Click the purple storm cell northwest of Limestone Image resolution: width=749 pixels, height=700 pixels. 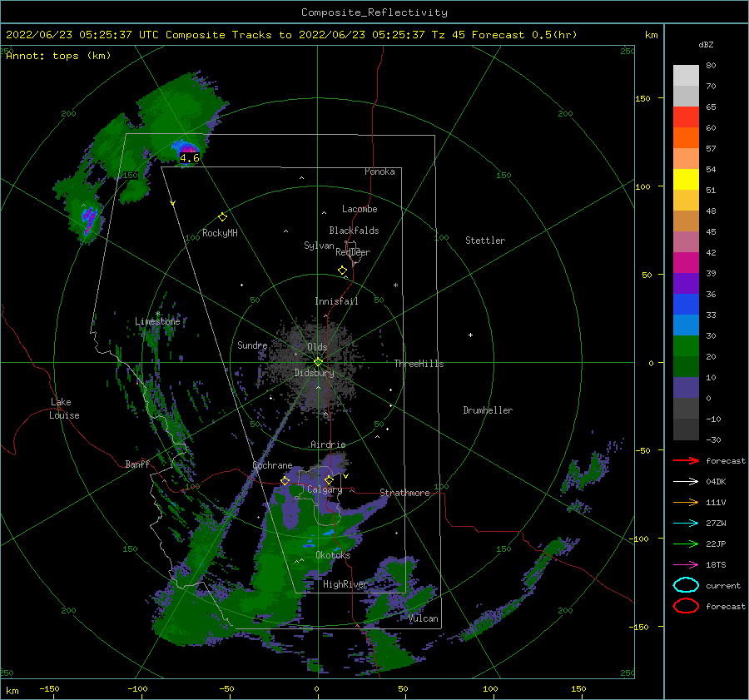[89, 221]
